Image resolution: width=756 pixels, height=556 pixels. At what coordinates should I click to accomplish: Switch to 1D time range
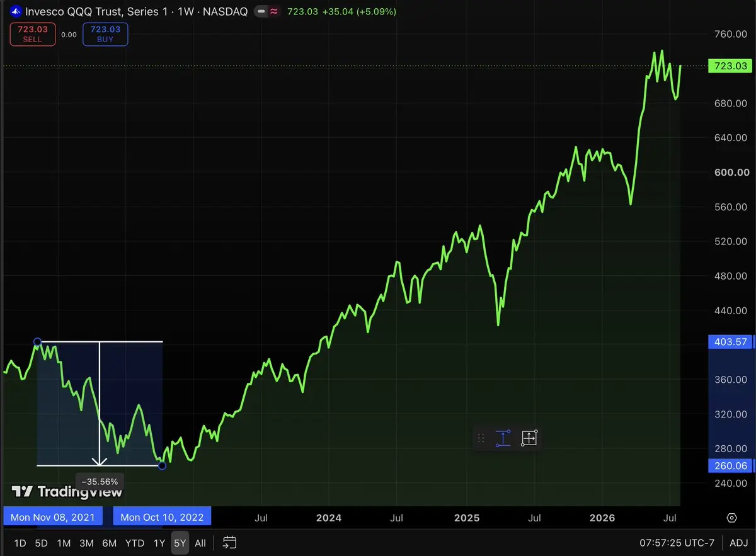pyautogui.click(x=20, y=543)
